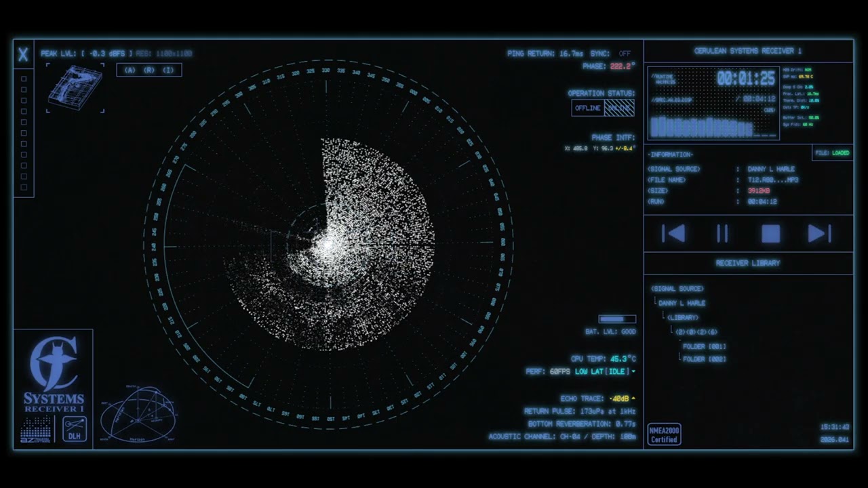
Task: Pause the current signal playback
Action: [x=722, y=234]
